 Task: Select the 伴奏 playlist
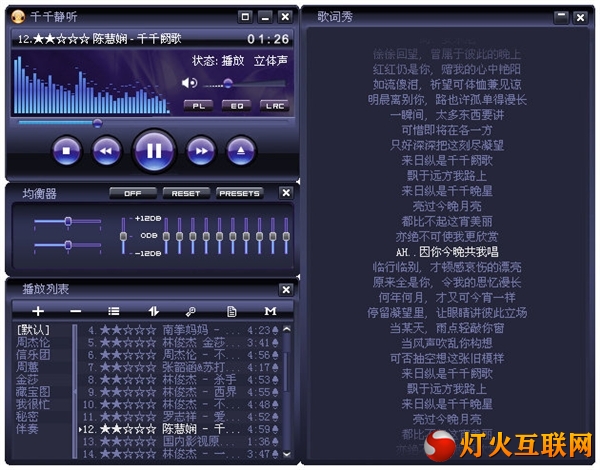click(27, 429)
